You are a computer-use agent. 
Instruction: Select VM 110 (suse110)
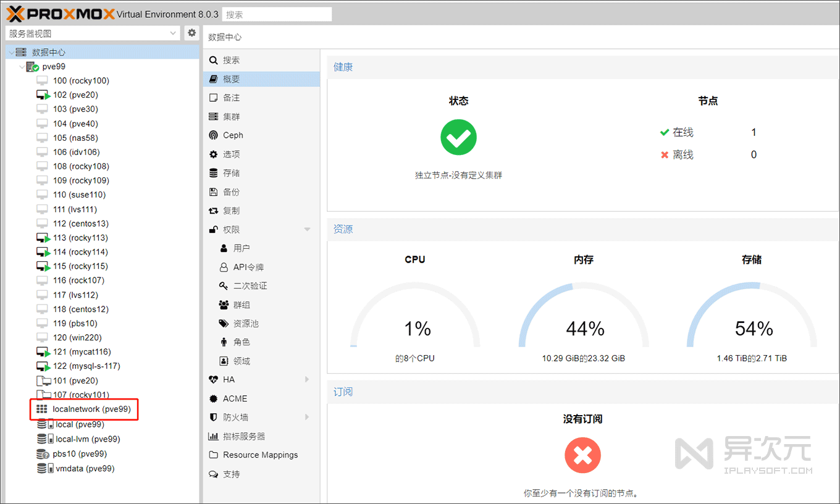pos(79,195)
